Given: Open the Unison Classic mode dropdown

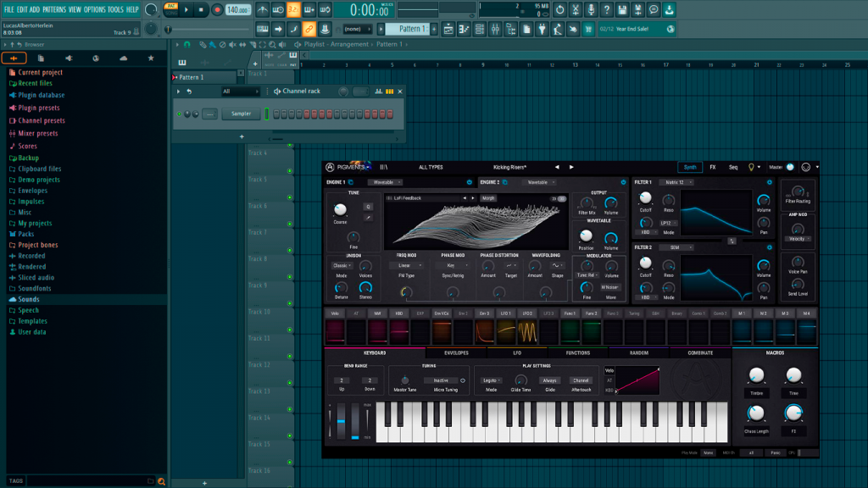Looking at the screenshot, I should pos(342,265).
